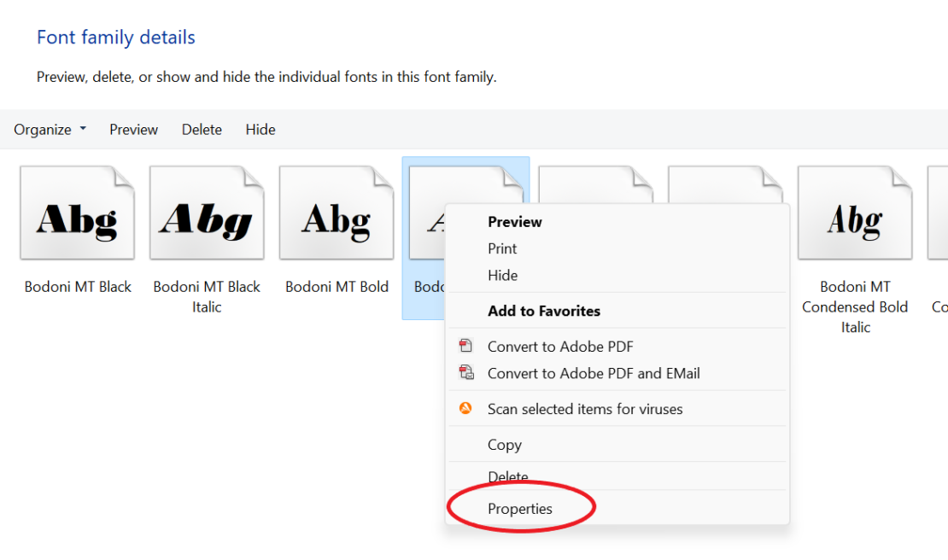Click the Convert to Adobe PDF and EMail icon
Screen dimensions: 948x560
click(x=466, y=372)
